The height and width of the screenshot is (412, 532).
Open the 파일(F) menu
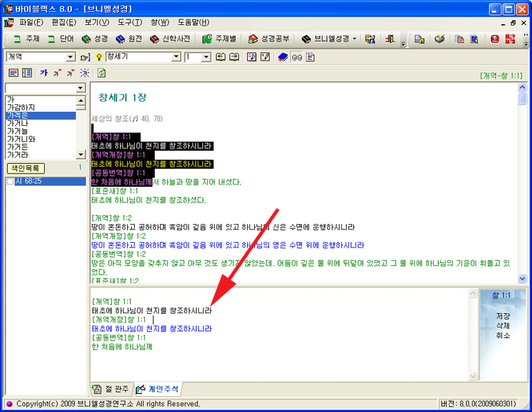(31, 22)
